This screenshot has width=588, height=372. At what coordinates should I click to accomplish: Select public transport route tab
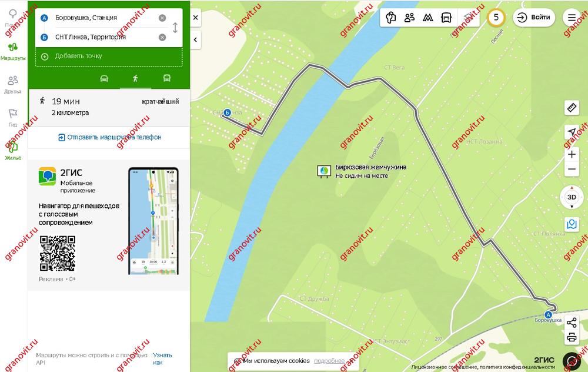tap(167, 78)
